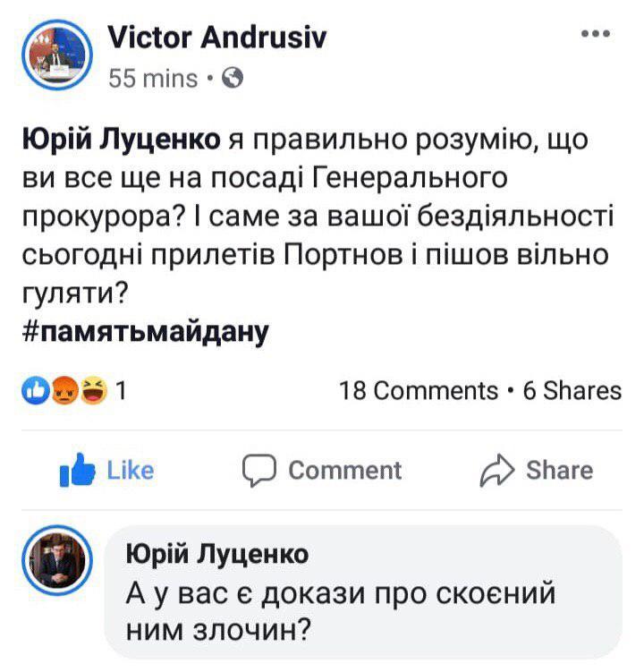Click the tagged name Юрій Луценко in post
Viewport: 644px width, 672px height.
120,140
